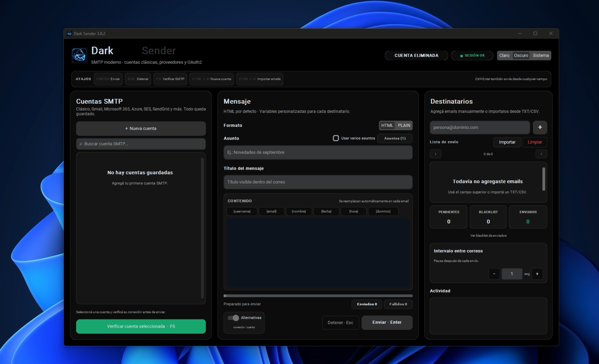Switch to Claro theme
Viewport: 599px width, 364px height.
click(504, 56)
